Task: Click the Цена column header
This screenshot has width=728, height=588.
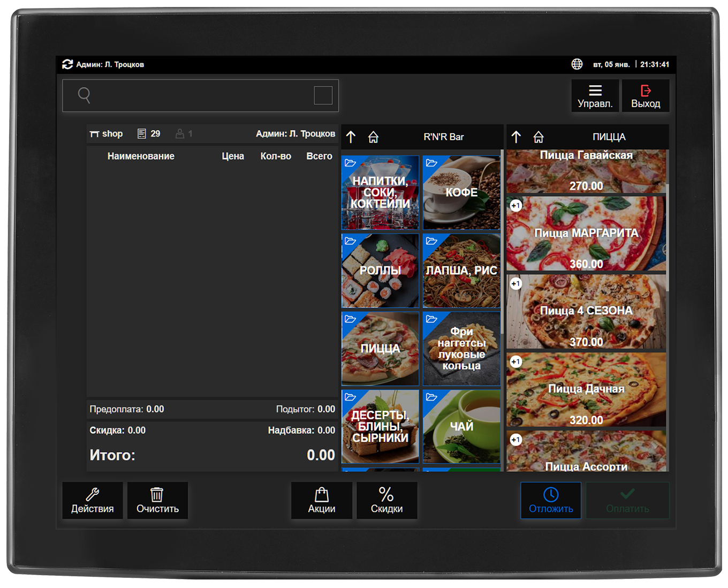Action: tap(233, 156)
